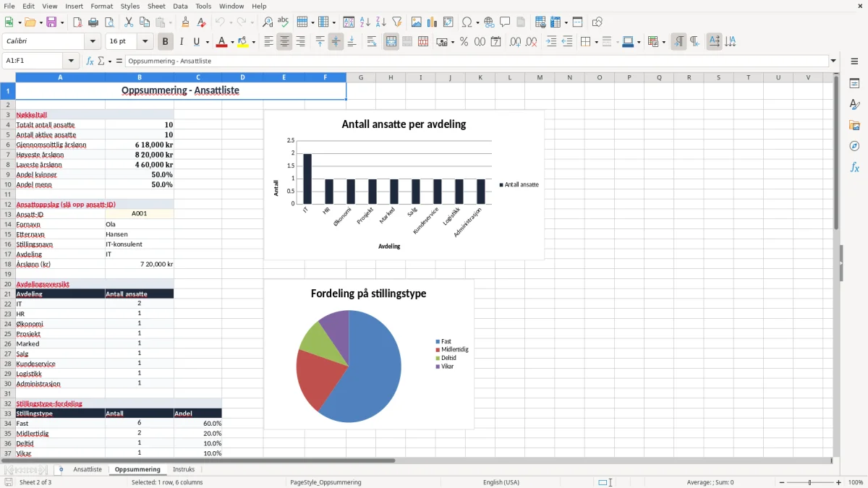The image size is (868, 488).
Task: Click the horizontal scrollbar
Action: (x=199, y=461)
